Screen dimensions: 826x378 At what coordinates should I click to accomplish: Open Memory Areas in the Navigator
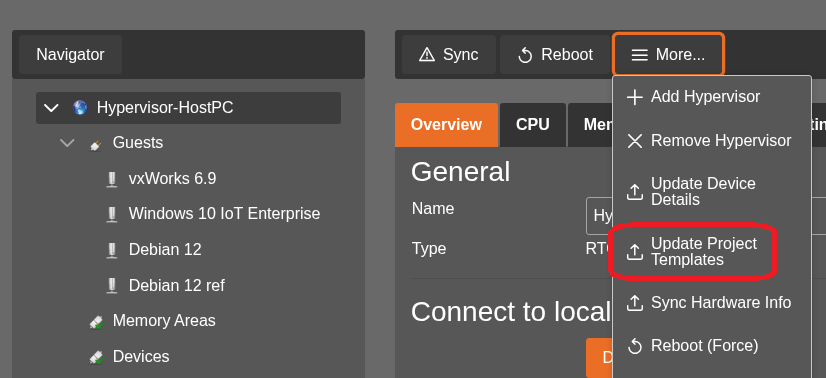pyautogui.click(x=164, y=321)
